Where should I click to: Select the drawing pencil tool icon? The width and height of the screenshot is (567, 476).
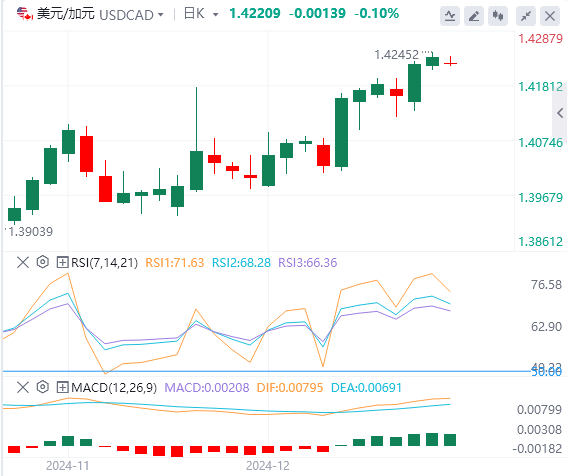pos(474,16)
